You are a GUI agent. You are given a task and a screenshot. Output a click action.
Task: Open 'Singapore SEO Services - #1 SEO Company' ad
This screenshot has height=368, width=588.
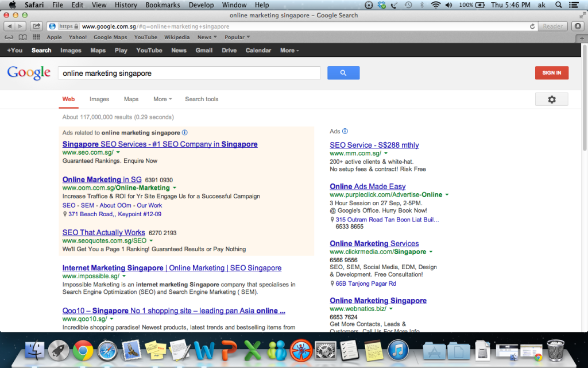click(x=160, y=144)
